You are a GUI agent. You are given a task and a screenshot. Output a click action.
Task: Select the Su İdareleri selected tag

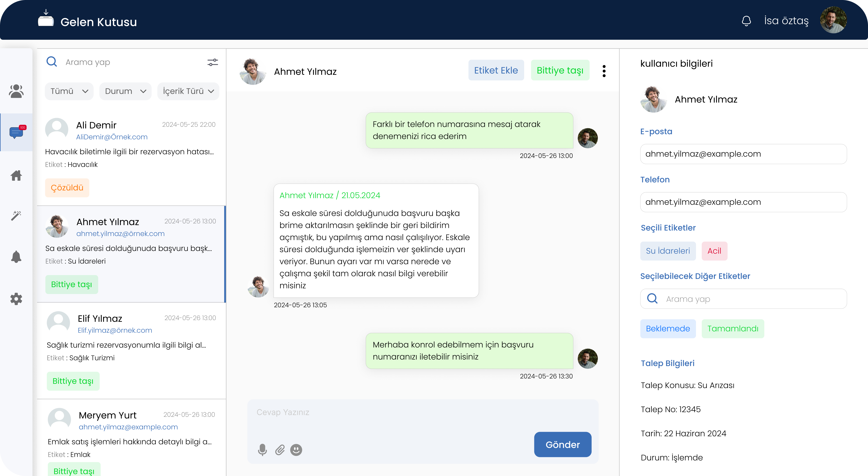668,251
